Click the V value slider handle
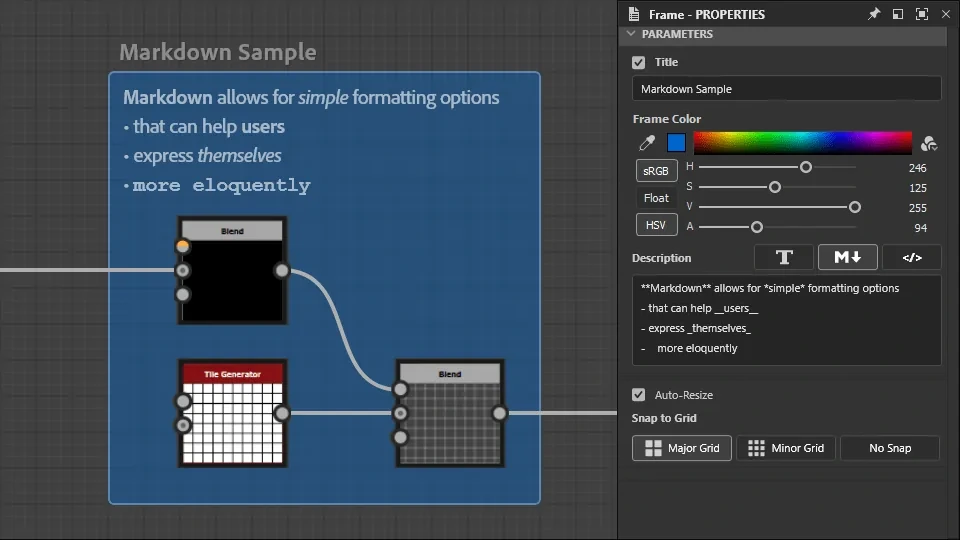Screen dimensions: 960x540 coord(855,208)
